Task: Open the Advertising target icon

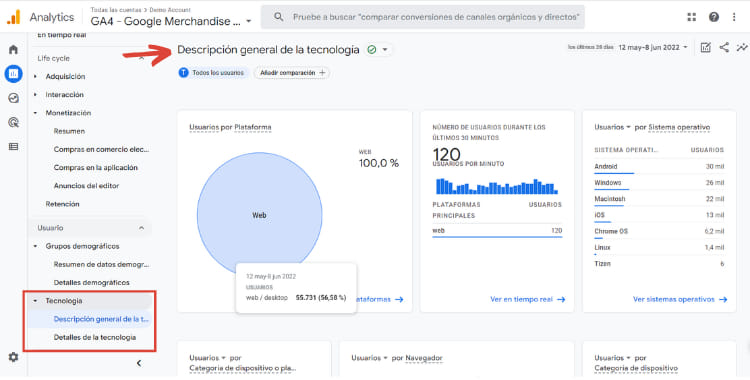Action: tap(13, 123)
